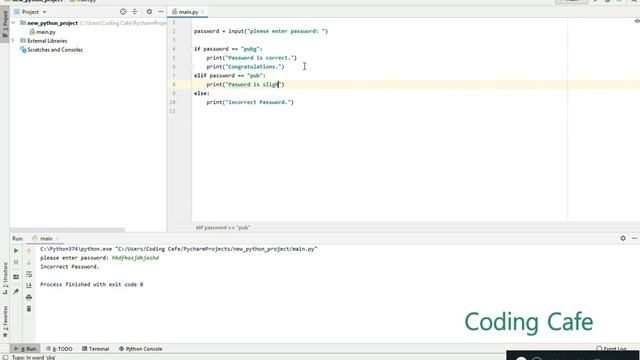Collapse the new_python_project tree node arrow
This screenshot has height=360, width=640.
click(x=13, y=23)
